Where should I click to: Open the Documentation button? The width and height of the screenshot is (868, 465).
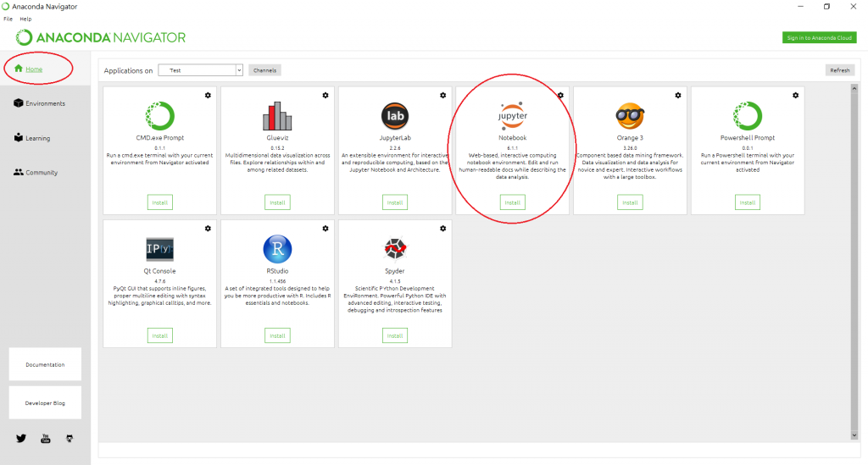coord(46,364)
